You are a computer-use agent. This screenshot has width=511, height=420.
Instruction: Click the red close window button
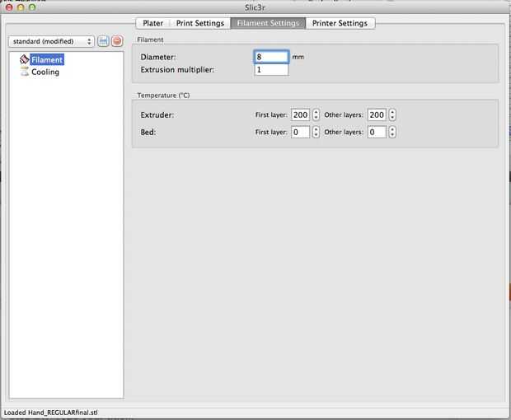[x=9, y=7]
